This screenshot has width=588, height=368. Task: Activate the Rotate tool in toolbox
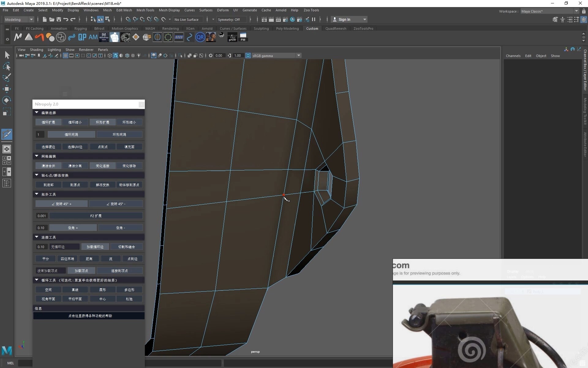(x=7, y=100)
